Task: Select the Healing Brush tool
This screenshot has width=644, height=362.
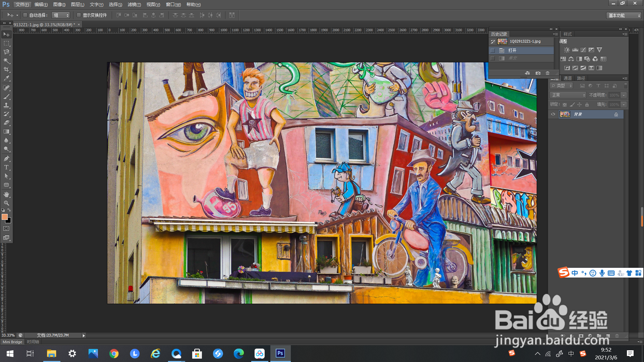Action: click(6, 88)
